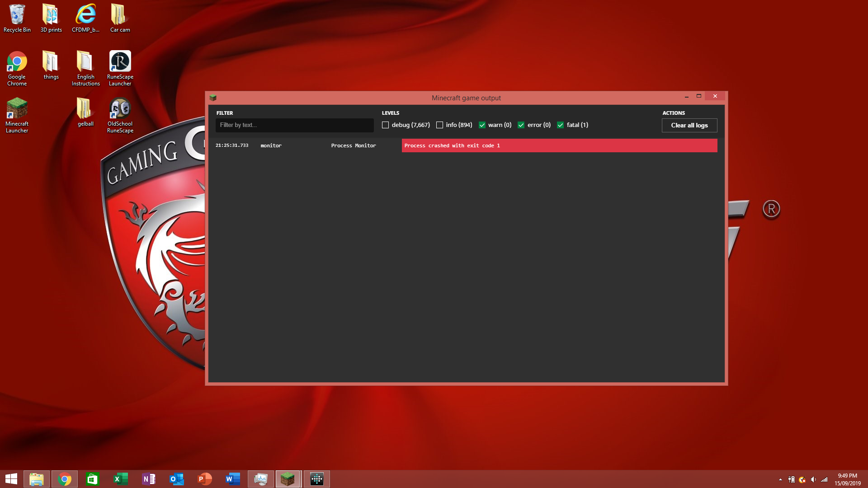The image size is (868, 488).
Task: Open Outlook from the taskbar
Action: (176, 479)
